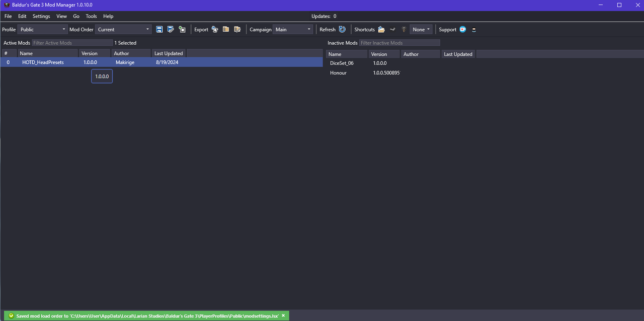
Task: Sort inactive mods by Version column
Action: [384, 54]
